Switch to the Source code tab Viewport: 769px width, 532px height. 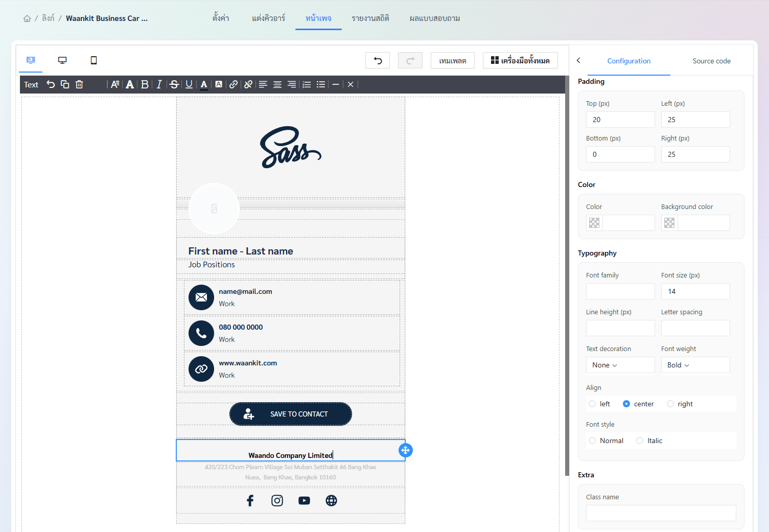[711, 61]
